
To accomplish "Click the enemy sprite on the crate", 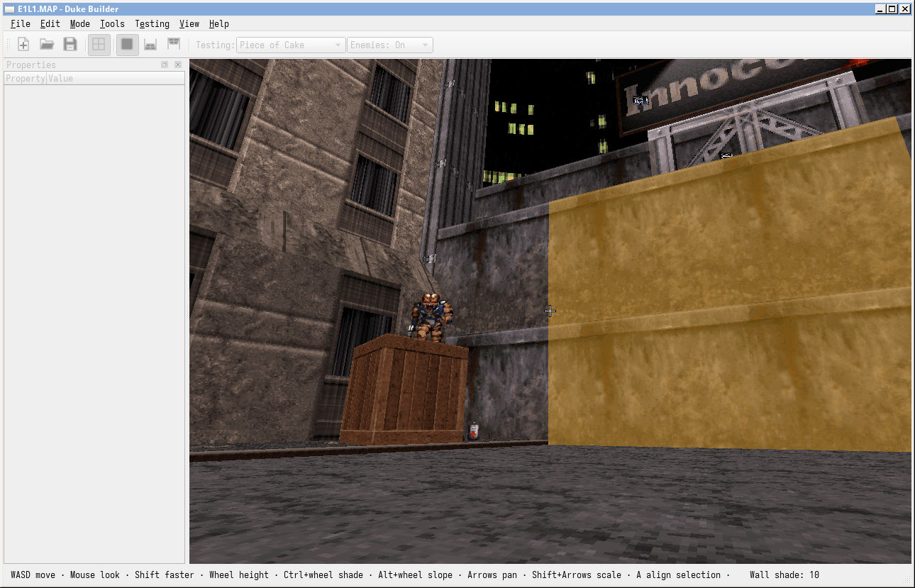I will coord(431,316).
